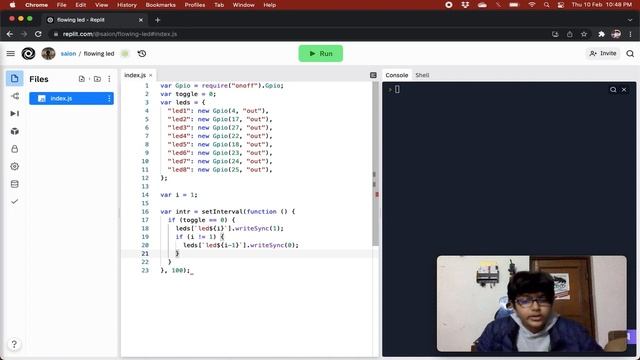Image resolution: width=640 pixels, height=360 pixels.
Task: Open the Debugger sidebar icon
Action: pos(15,113)
